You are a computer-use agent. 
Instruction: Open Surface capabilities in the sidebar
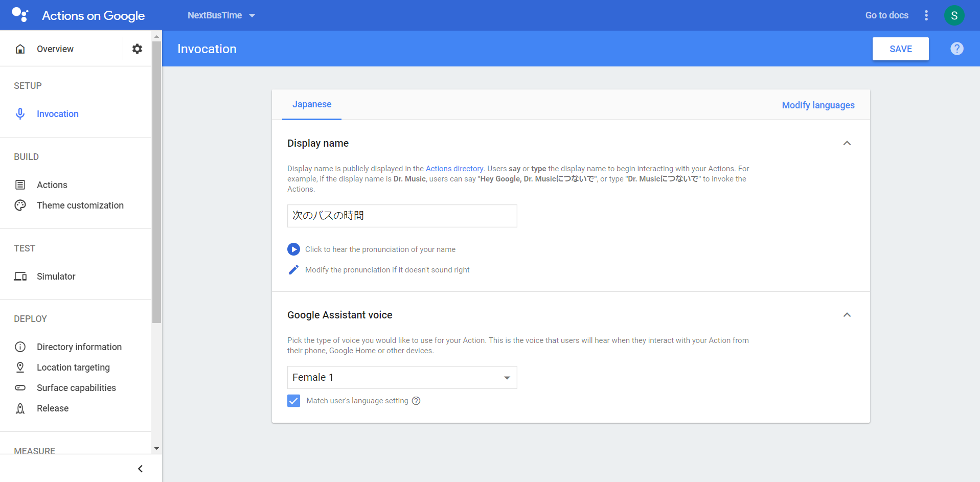coord(76,388)
